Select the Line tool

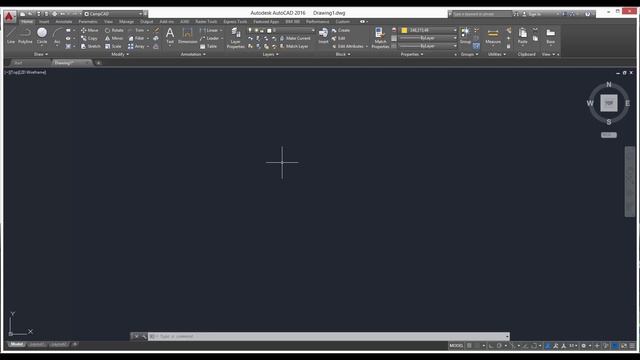coord(11,36)
